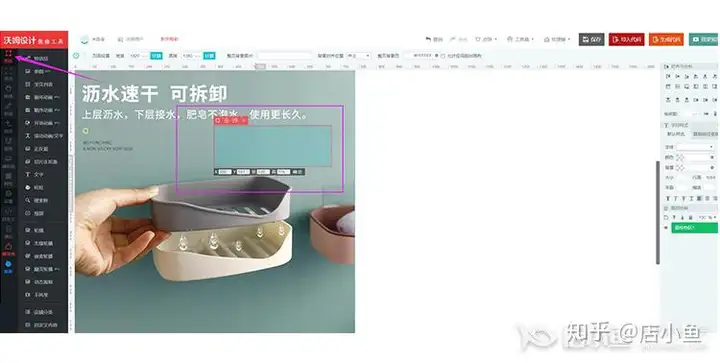
Task: Click the last icon in alignment panel top row
Action: 715,77
